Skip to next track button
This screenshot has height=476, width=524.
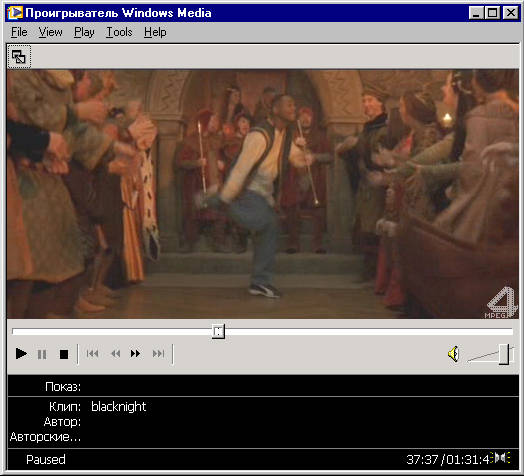[158, 353]
